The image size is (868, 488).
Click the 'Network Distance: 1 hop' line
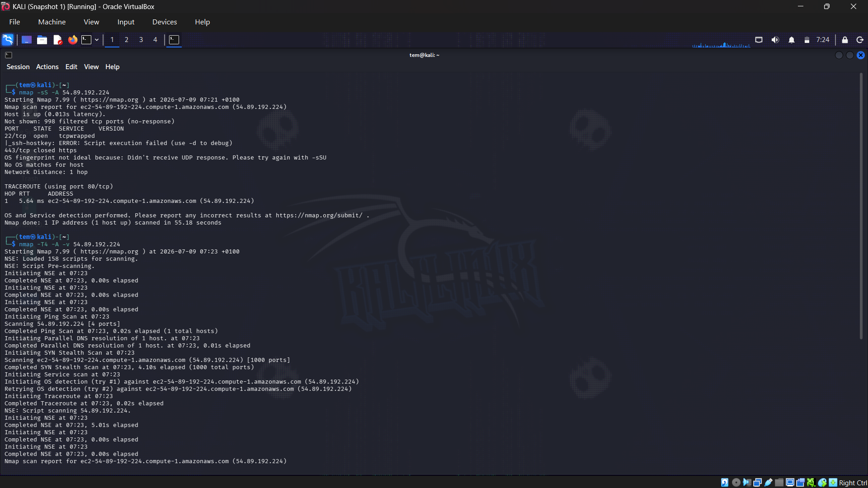click(46, 172)
